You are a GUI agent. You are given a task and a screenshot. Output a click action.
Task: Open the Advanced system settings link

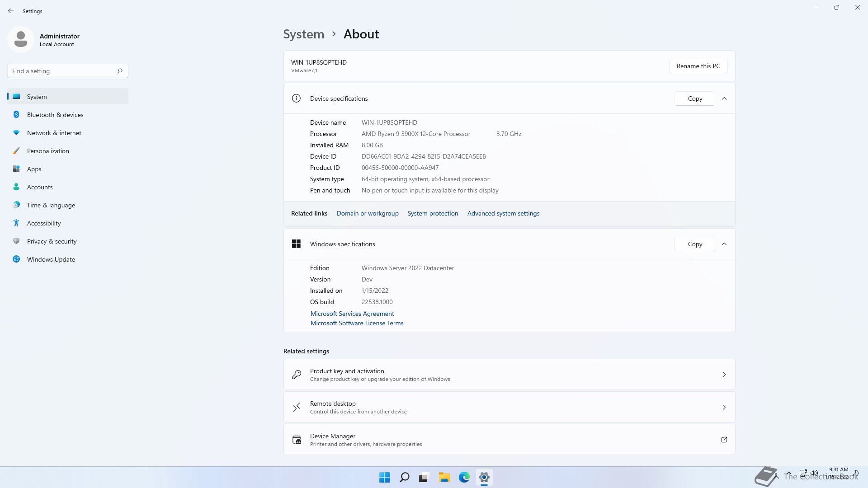[x=503, y=213]
